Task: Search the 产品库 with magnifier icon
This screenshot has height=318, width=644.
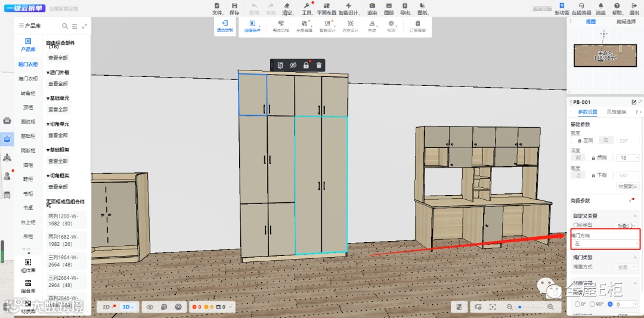Action: (x=65, y=26)
